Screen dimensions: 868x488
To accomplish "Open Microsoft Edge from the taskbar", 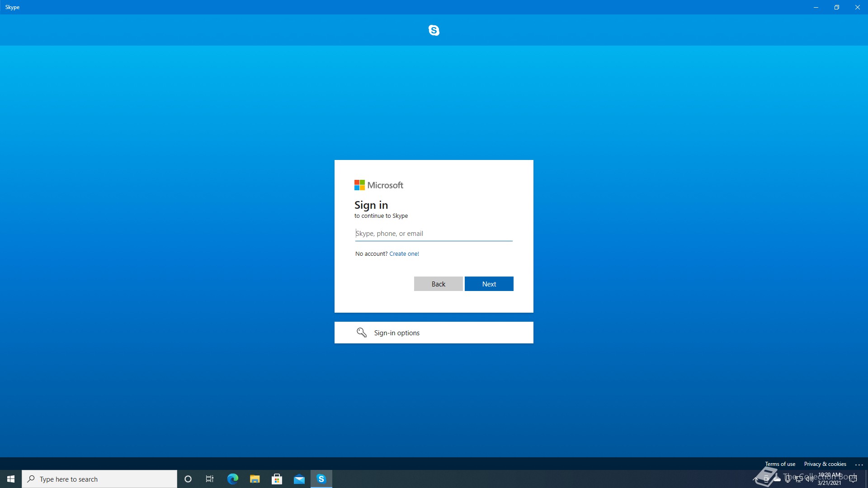I will [x=232, y=479].
